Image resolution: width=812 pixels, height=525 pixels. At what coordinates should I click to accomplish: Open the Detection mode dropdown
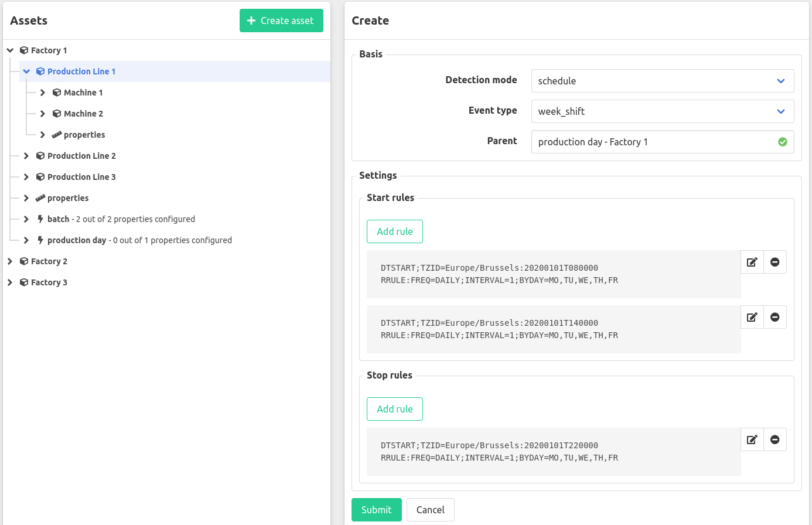click(x=663, y=81)
